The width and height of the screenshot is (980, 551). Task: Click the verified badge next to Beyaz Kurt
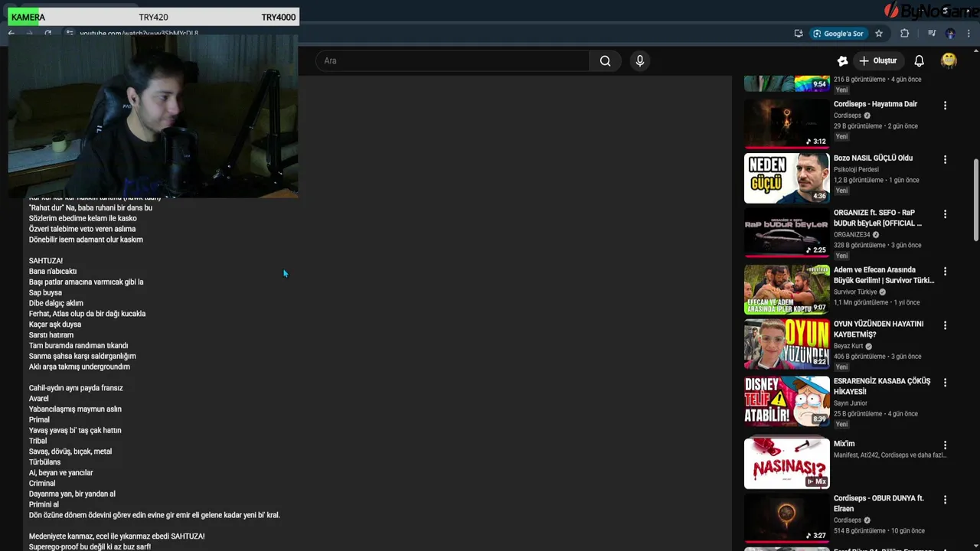pos(868,346)
